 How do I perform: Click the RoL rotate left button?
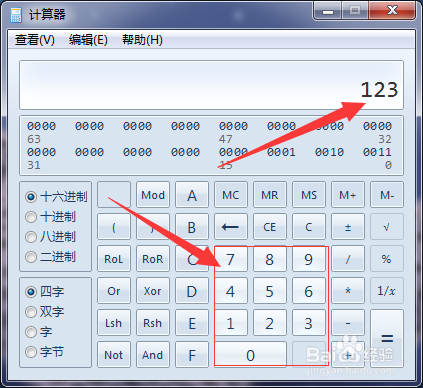(x=114, y=259)
